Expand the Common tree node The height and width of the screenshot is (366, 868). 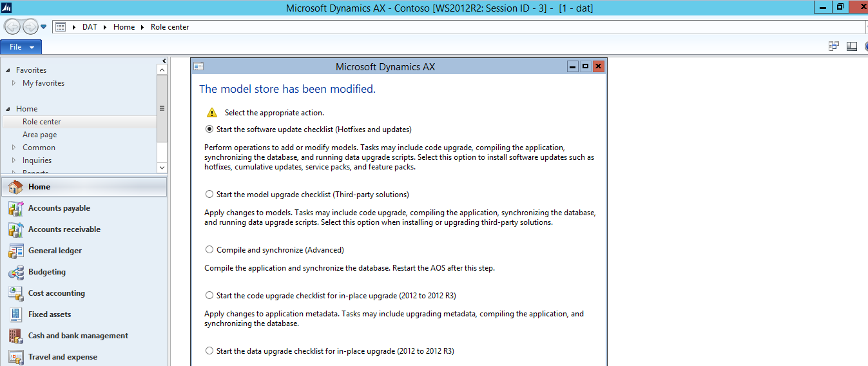pos(14,148)
